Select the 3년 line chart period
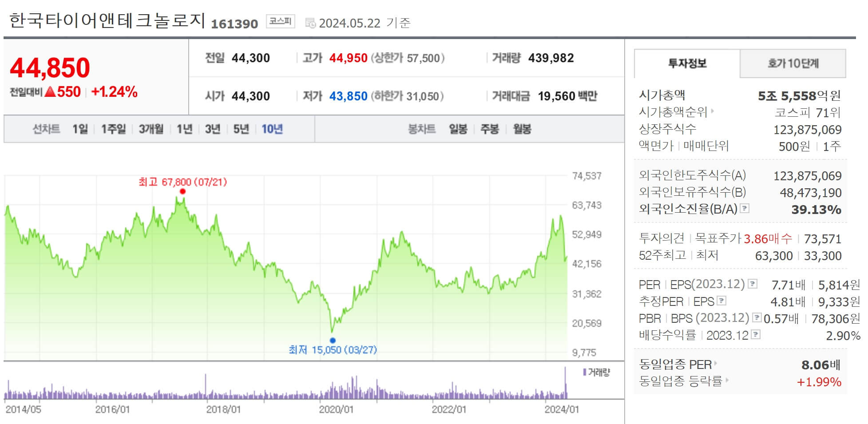 coord(213,129)
